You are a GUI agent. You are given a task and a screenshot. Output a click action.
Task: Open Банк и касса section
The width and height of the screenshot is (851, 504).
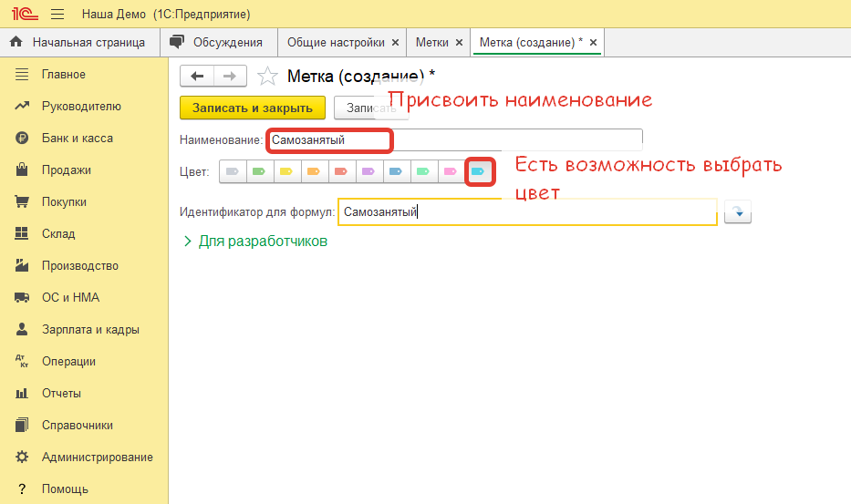coord(77,139)
